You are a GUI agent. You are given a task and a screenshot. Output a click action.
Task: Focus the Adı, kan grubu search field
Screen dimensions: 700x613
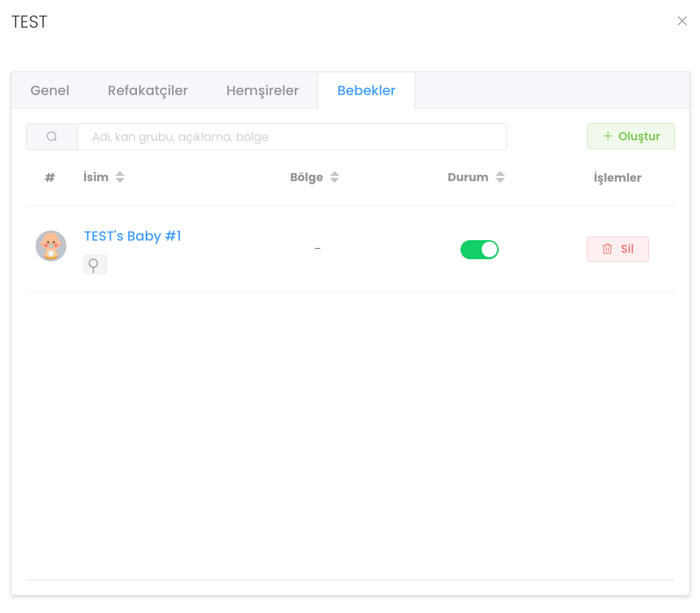[x=292, y=137]
